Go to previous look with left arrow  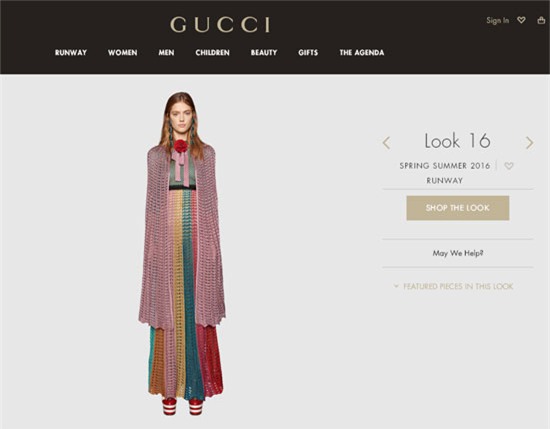[x=386, y=143]
